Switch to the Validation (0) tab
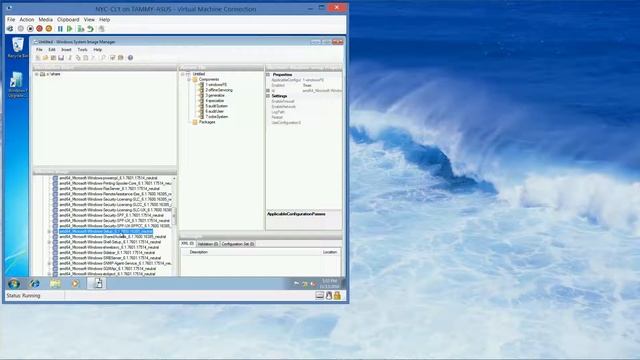The height and width of the screenshot is (360, 640). click(208, 244)
